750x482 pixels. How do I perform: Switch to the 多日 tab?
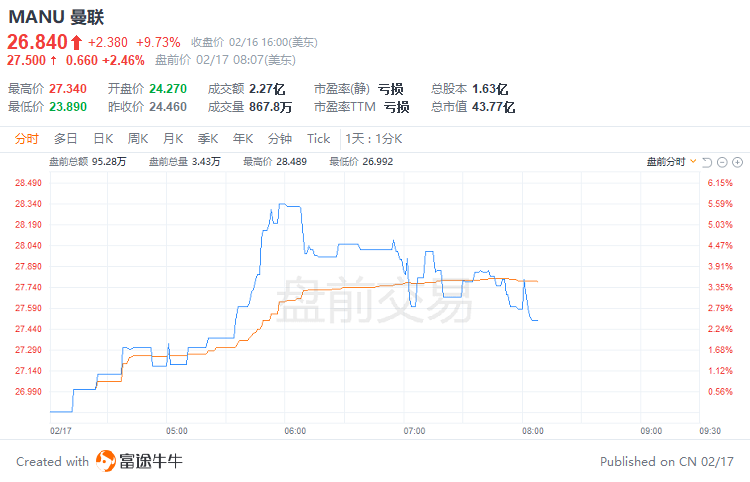tap(66, 139)
